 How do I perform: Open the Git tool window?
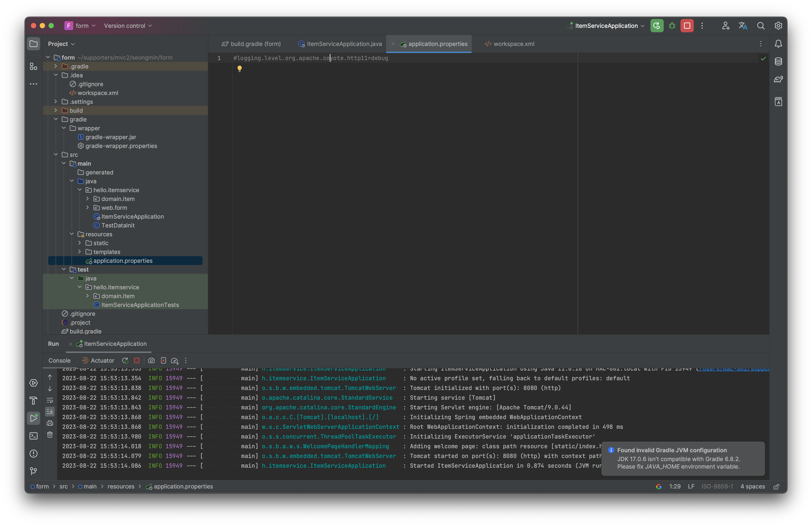pos(34,471)
